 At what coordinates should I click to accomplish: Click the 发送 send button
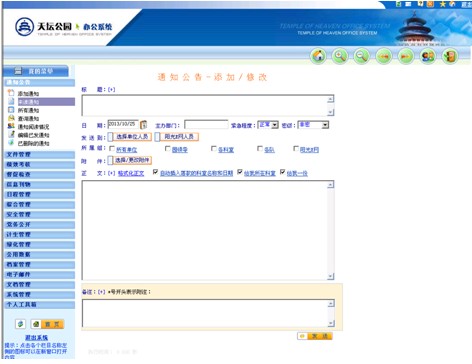pos(315,336)
